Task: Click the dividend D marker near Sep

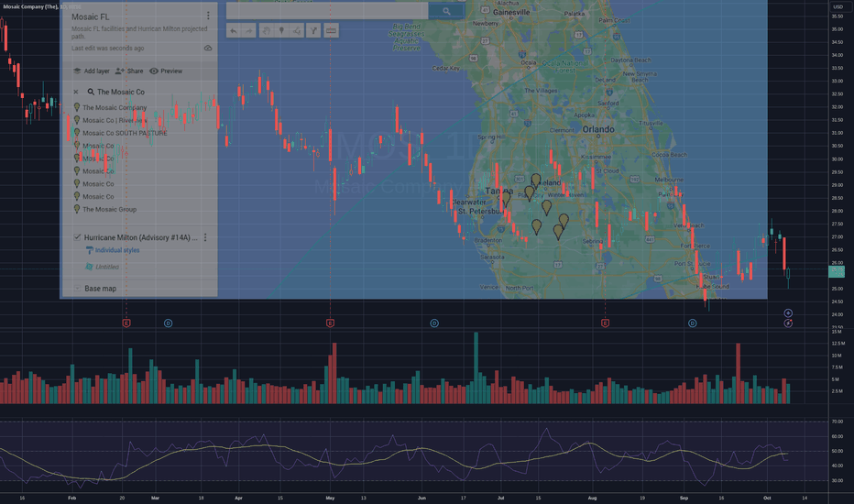Action: [x=692, y=323]
